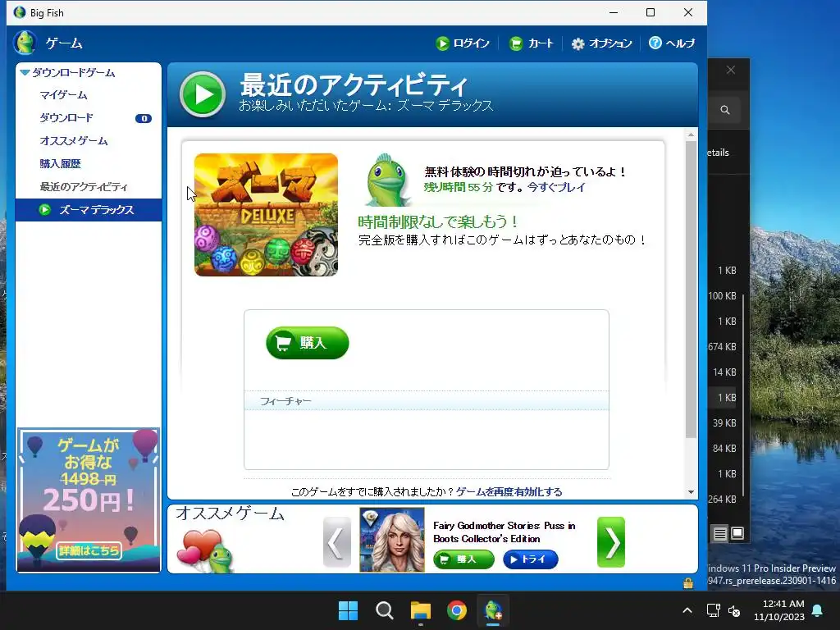840x630 pixels.
Task: Show hidden system tray icons
Action: point(687,610)
